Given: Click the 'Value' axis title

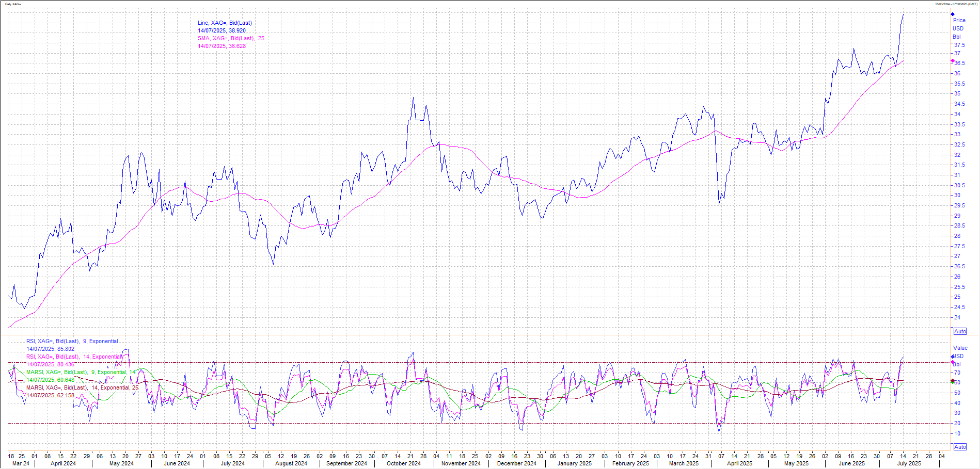Looking at the screenshot, I should click(x=960, y=348).
